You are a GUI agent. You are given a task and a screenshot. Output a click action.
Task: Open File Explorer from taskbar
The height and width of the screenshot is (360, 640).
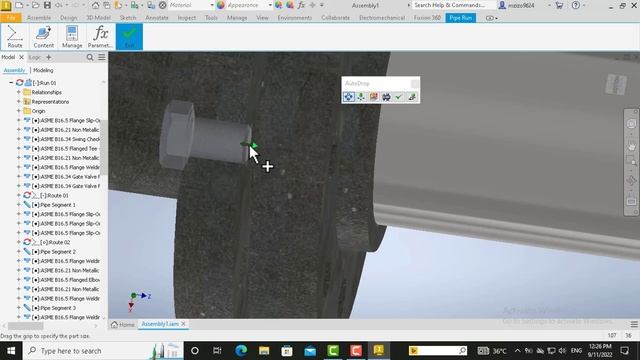[x=264, y=351]
